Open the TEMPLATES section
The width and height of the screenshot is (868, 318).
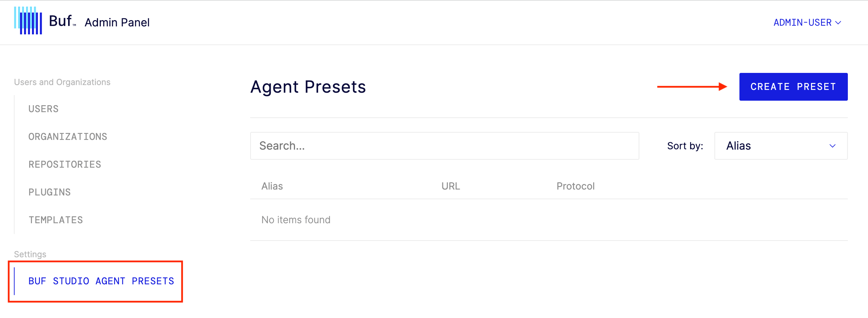click(x=56, y=219)
